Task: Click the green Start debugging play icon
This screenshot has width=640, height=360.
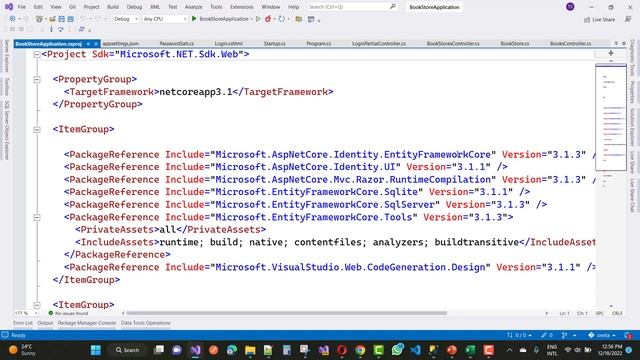Action: [194, 19]
